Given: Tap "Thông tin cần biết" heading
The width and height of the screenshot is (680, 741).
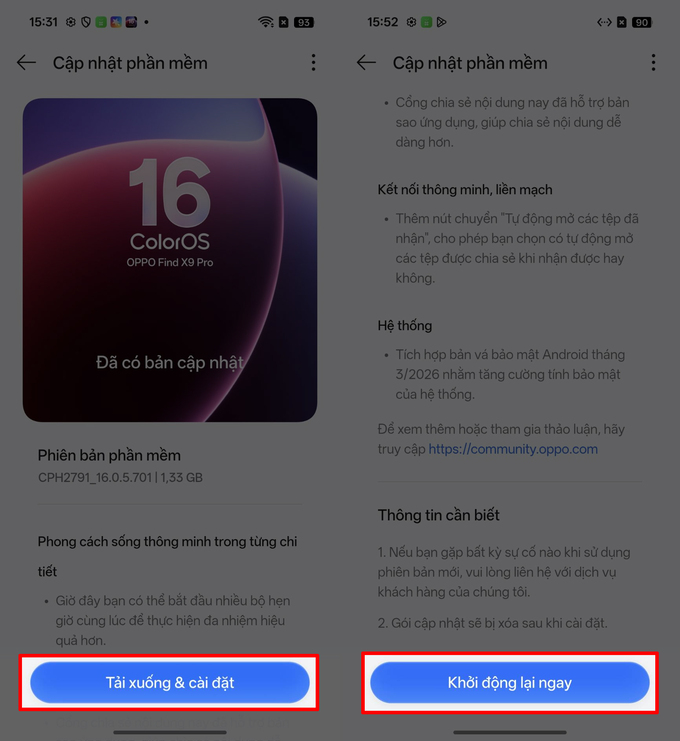Looking at the screenshot, I should point(439,515).
